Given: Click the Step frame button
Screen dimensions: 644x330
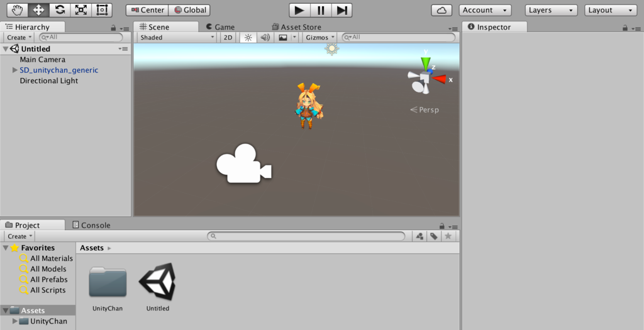Looking at the screenshot, I should tap(341, 10).
